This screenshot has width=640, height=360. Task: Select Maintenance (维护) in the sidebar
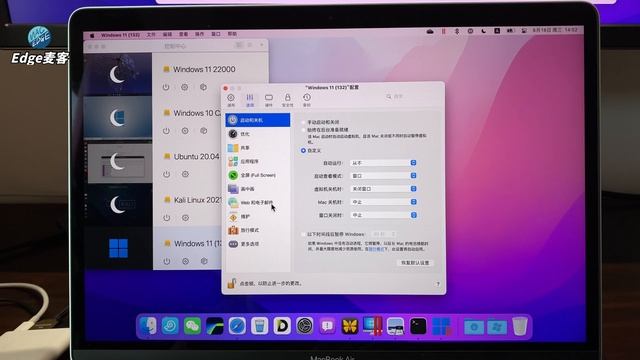click(258, 217)
